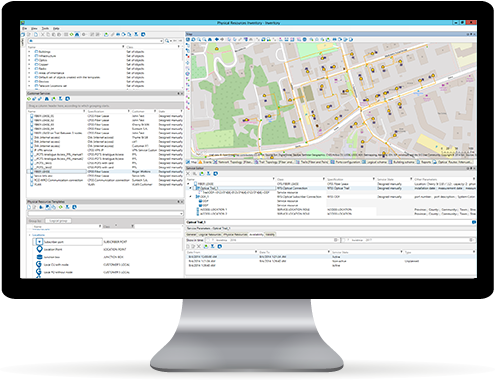Click the Junction box template icon
The image size is (495, 380).
pyautogui.click(x=39, y=257)
